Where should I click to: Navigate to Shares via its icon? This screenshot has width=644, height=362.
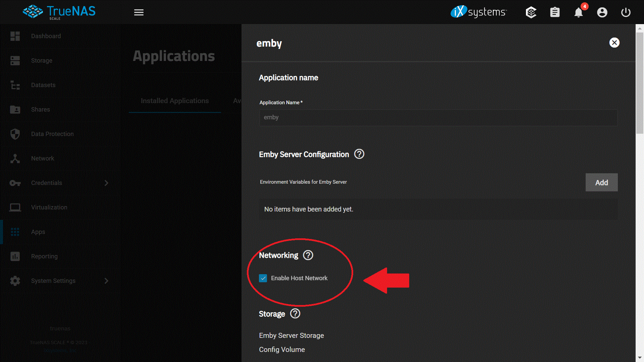[15, 110]
